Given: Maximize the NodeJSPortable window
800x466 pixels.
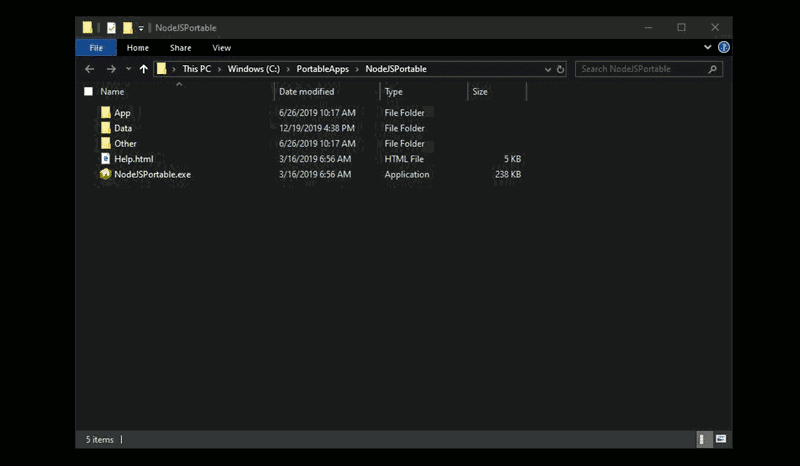Looking at the screenshot, I should (681, 28).
